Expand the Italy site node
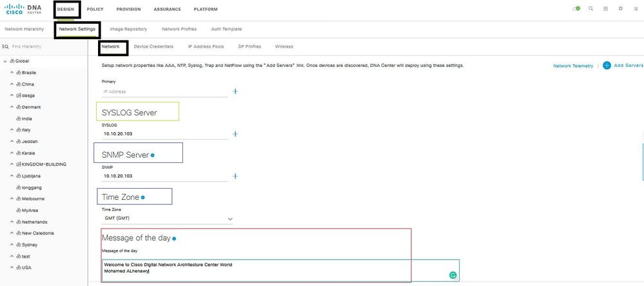Image resolution: width=644 pixels, height=286 pixels. tap(12, 129)
